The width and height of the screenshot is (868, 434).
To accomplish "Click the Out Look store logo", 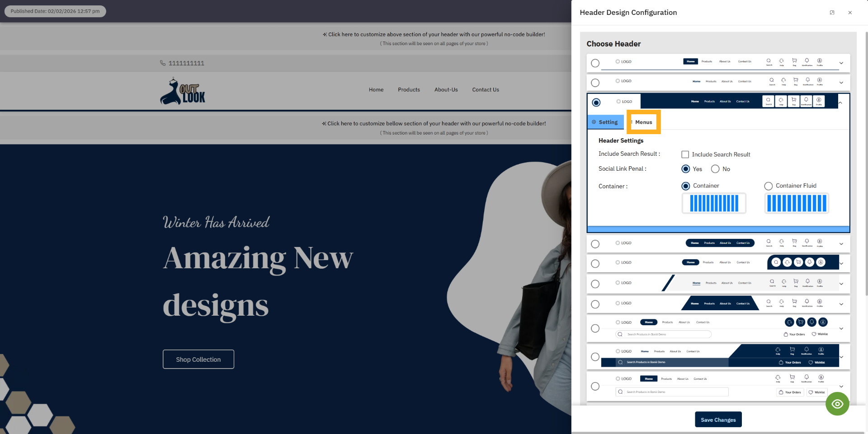I will [x=183, y=91].
